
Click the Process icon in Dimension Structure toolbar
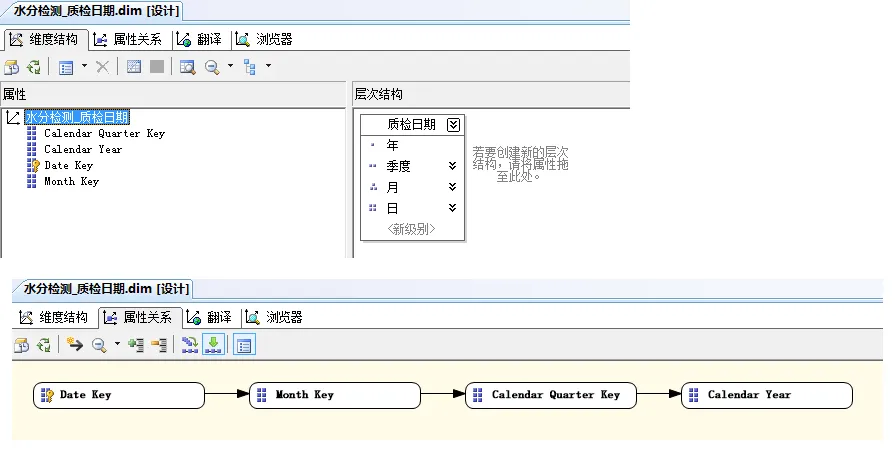(x=34, y=67)
